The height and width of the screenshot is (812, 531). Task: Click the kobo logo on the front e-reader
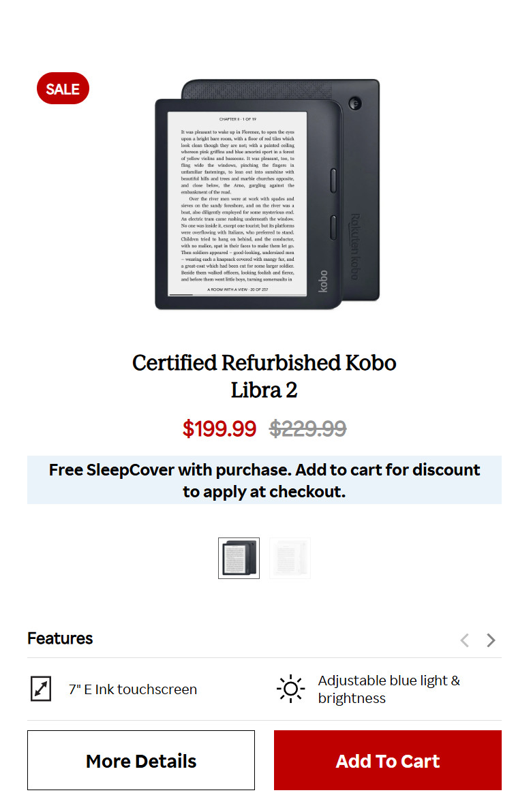coord(322,281)
